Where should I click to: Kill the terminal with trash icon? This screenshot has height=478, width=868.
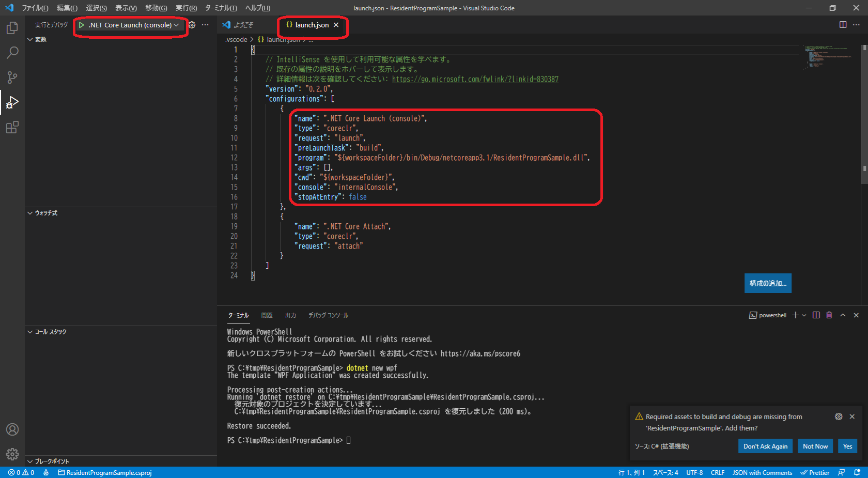coord(829,315)
